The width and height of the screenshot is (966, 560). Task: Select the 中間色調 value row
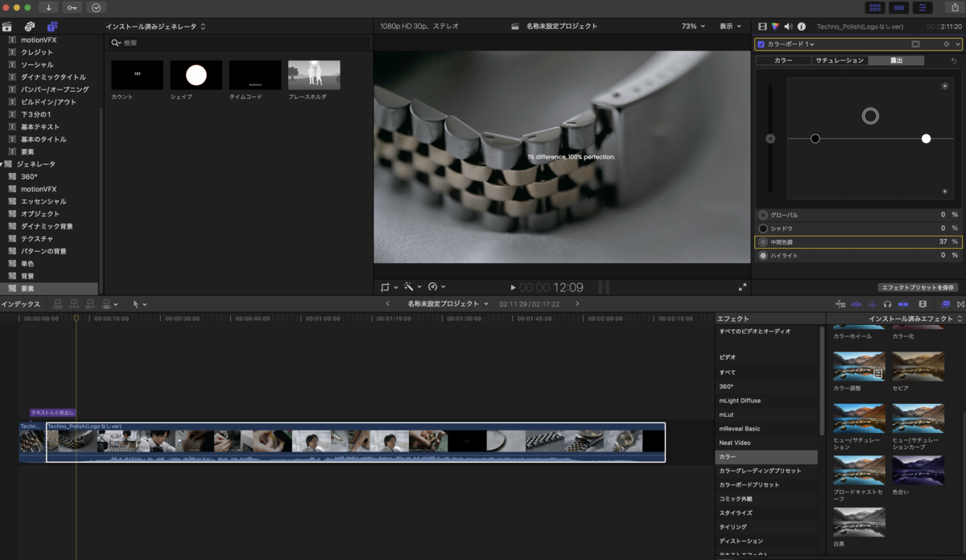pos(859,241)
